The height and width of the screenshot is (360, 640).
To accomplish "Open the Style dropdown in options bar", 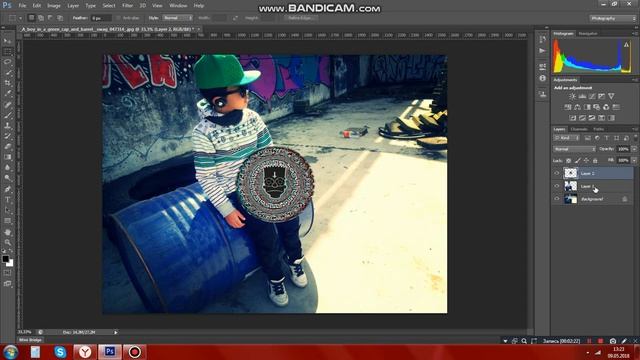I will pyautogui.click(x=178, y=18).
